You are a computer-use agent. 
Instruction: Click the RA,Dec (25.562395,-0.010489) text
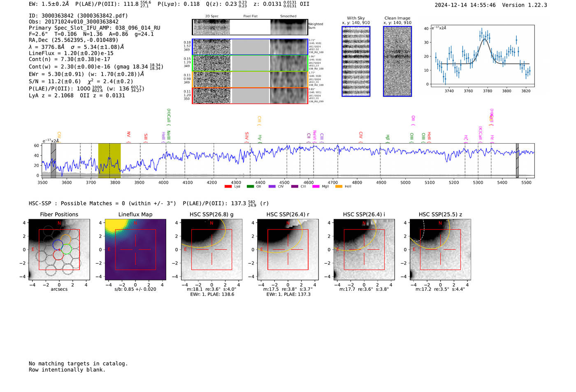click(x=74, y=40)
